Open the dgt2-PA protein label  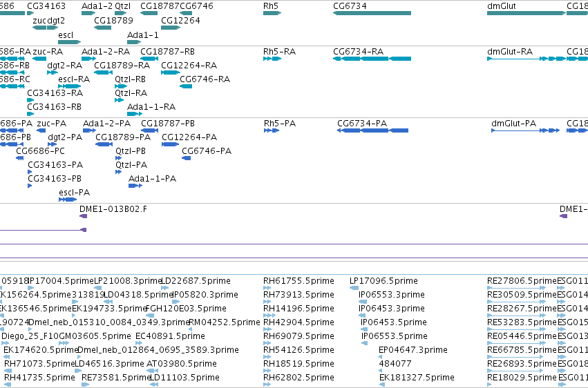65,137
